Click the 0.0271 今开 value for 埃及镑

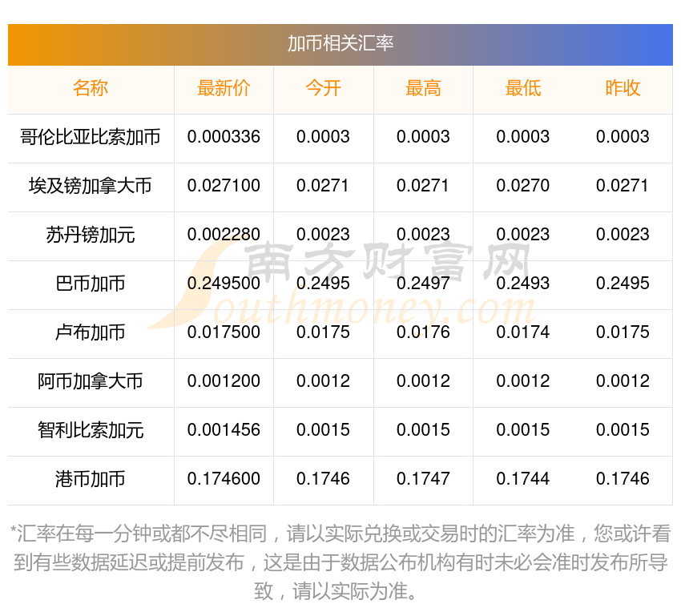tap(323, 186)
